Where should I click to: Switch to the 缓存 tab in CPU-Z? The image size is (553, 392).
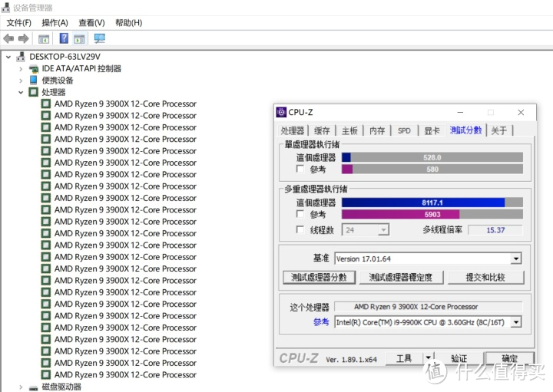pyautogui.click(x=322, y=130)
